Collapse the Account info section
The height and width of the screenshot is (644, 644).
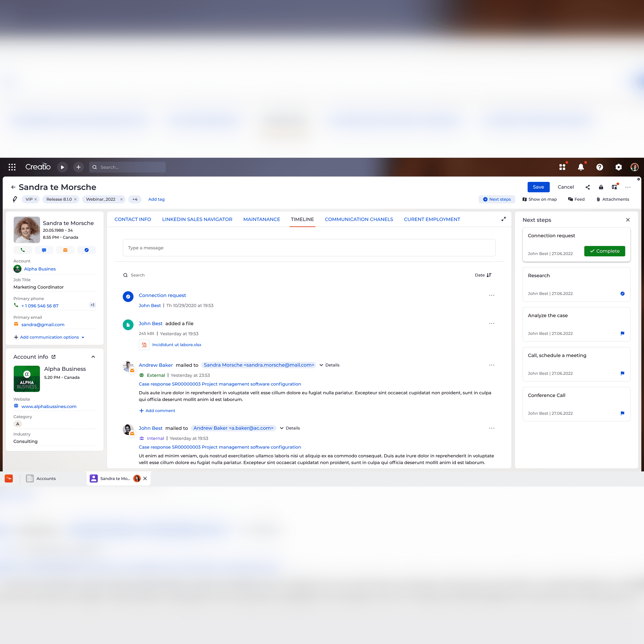click(93, 357)
